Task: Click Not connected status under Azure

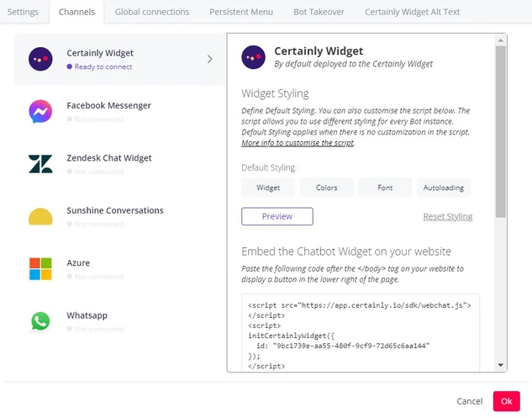Action: [x=98, y=277]
